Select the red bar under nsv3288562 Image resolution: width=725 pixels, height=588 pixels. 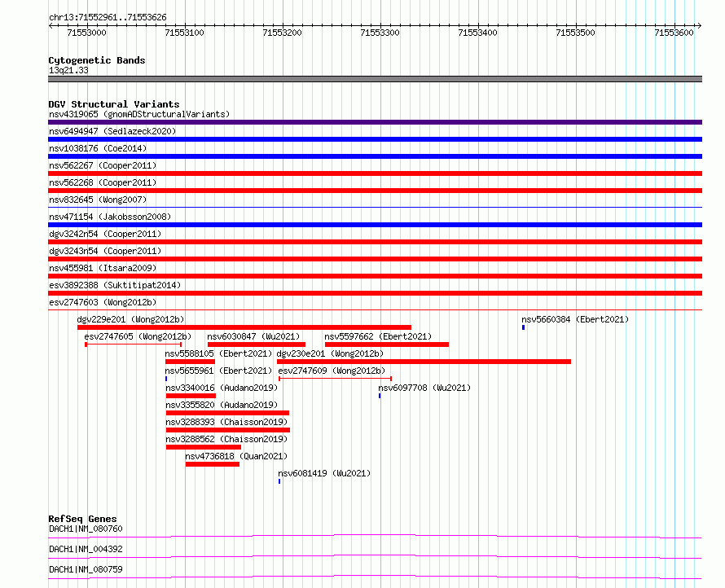(204, 447)
